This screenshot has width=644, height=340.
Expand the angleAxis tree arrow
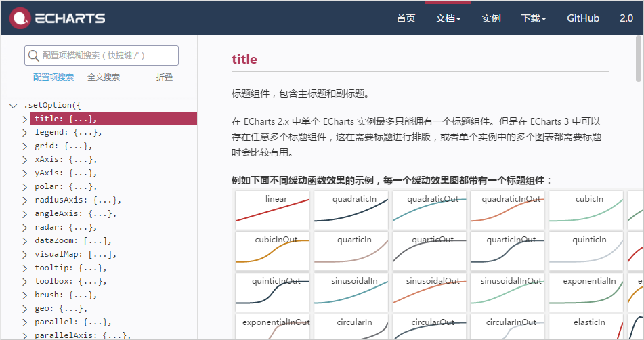coord(24,214)
